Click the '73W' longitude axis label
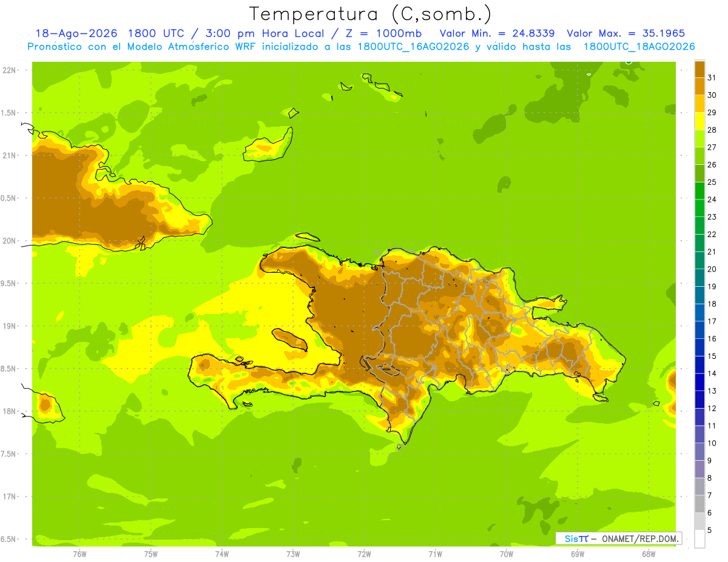This screenshot has height=562, width=728. pyautogui.click(x=293, y=554)
